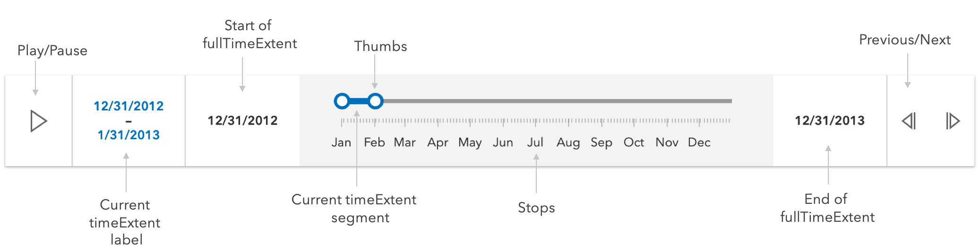
Task: Click the left slider thumb
Action: coord(342,101)
